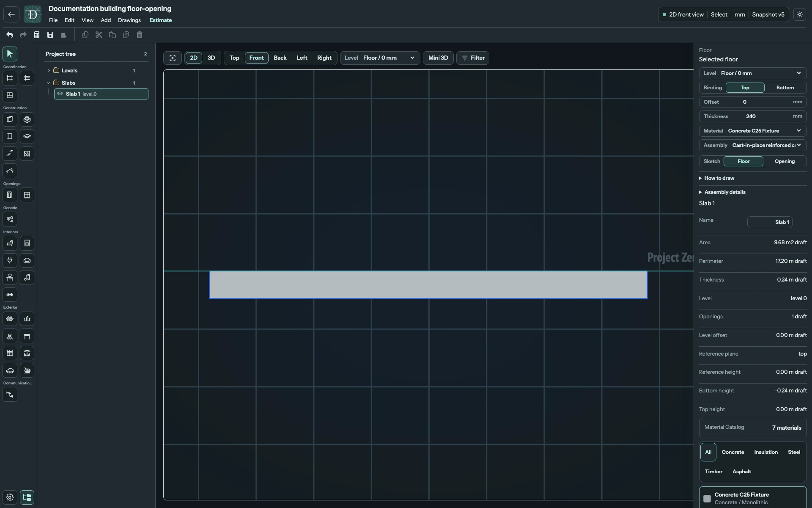Open the Material dropdown
Image resolution: width=812 pixels, height=508 pixels.
[x=752, y=131]
